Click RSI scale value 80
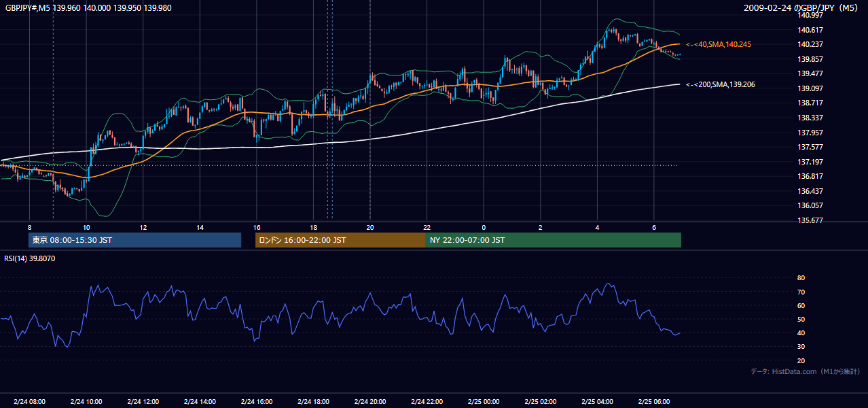The width and height of the screenshot is (868, 408). 801,278
